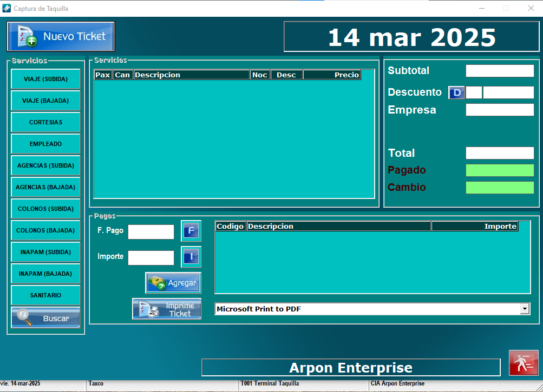Click Imprime Ticket printer button
This screenshot has height=392, width=543.
tap(167, 309)
